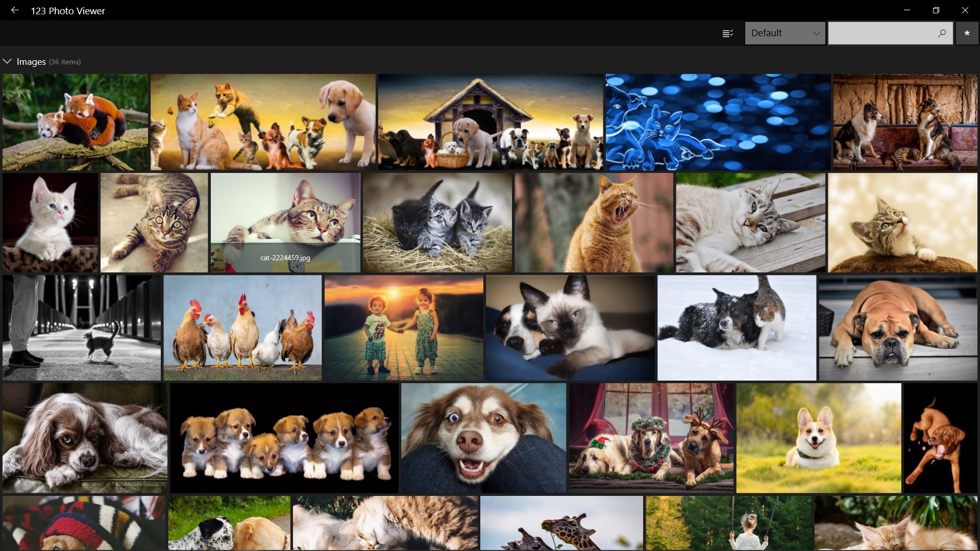Collapse the Images group chevron

coord(7,61)
